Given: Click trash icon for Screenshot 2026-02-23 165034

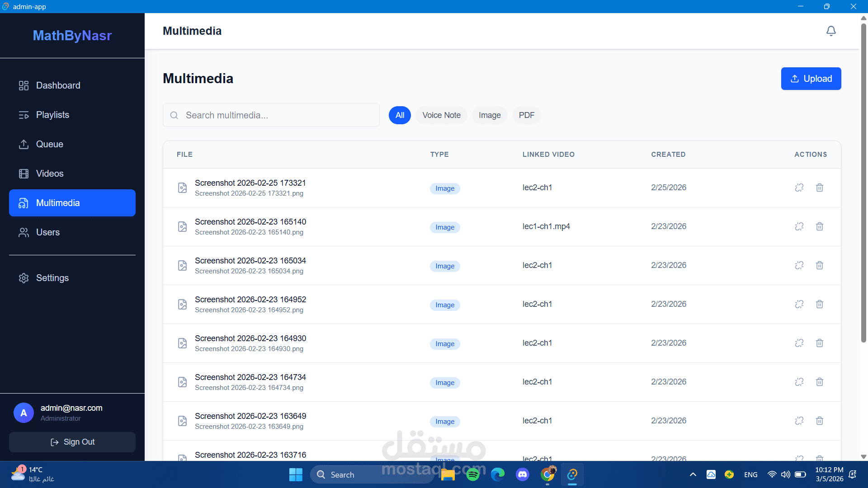Looking at the screenshot, I should [x=819, y=265].
